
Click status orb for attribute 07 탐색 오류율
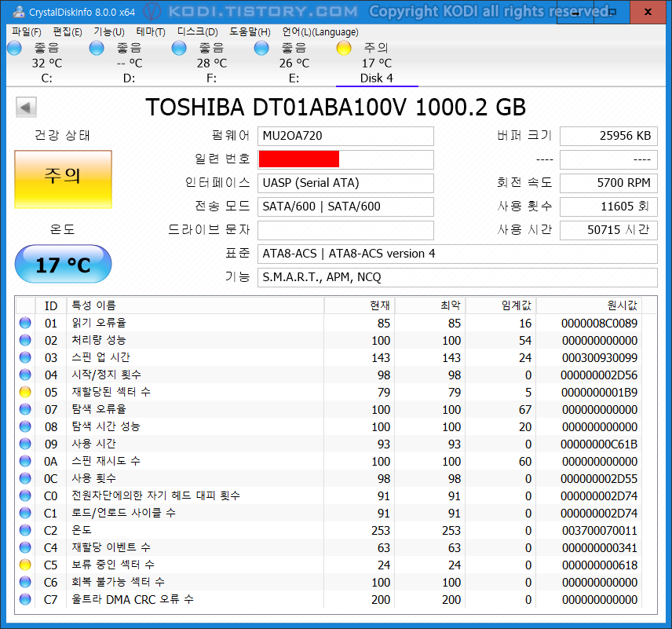(25, 409)
